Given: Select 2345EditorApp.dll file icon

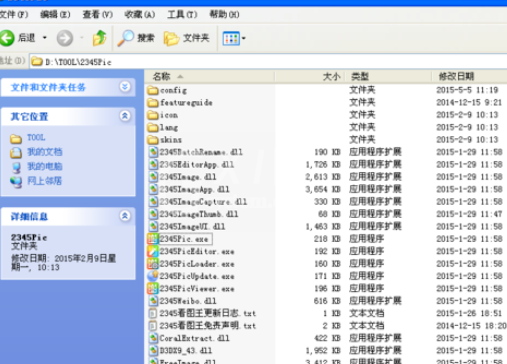Looking at the screenshot, I should tap(153, 164).
